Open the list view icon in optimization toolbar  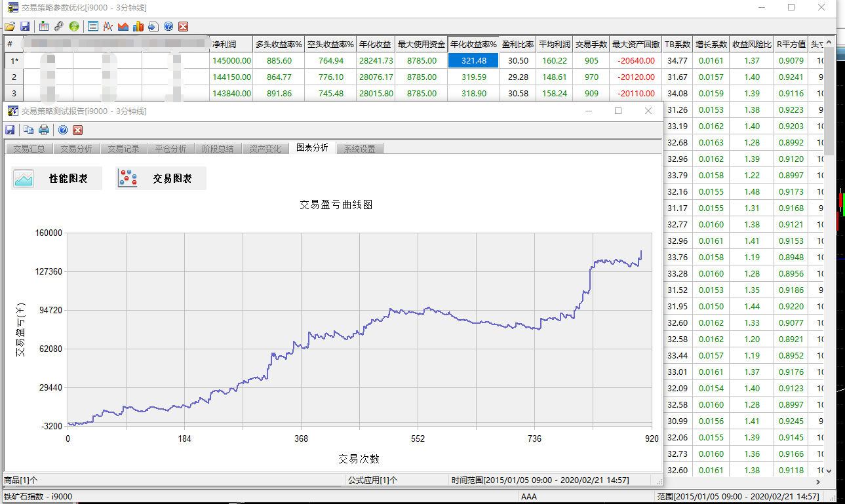point(93,26)
